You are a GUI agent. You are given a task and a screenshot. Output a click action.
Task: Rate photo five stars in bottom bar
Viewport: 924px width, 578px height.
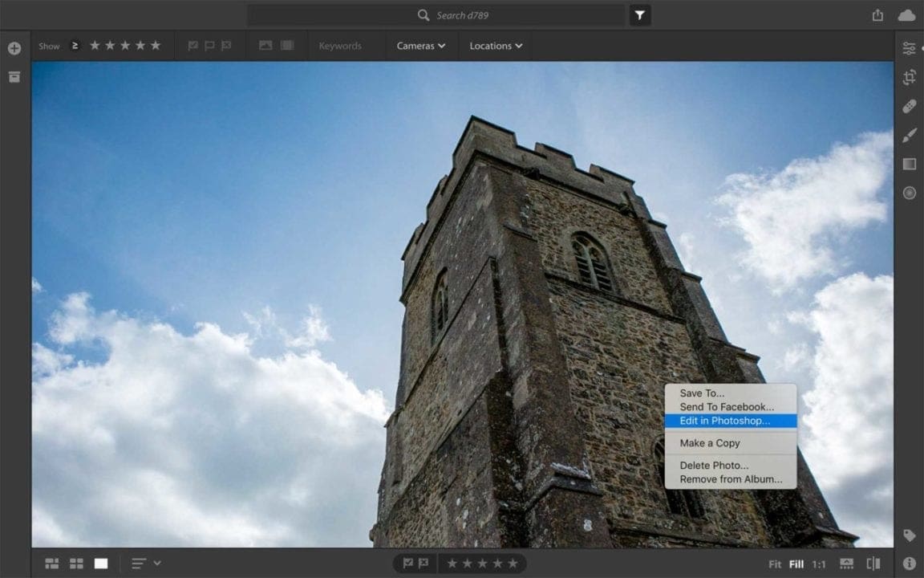(x=513, y=564)
